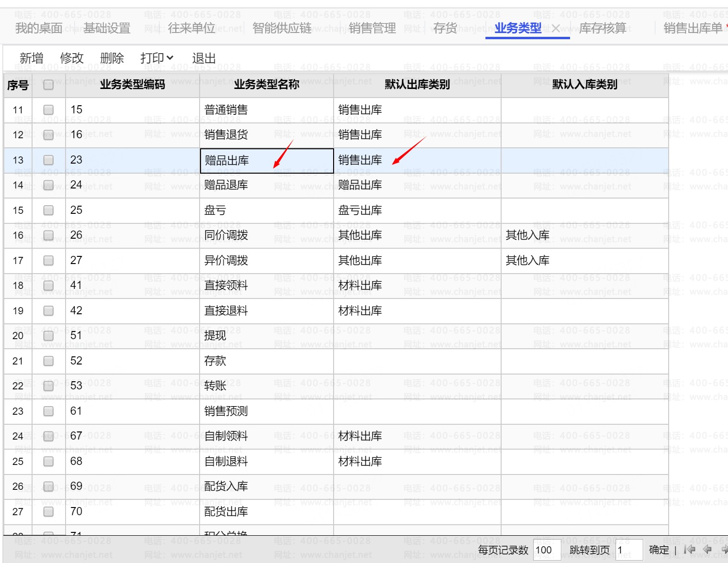Image resolution: width=728 pixels, height=563 pixels.
Task: Click 退出 to exit the list
Action: pyautogui.click(x=204, y=58)
